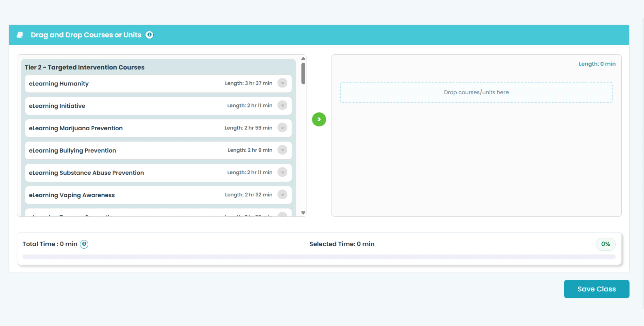The width and height of the screenshot is (644, 326).
Task: Click the 'Length: 3 hr 37 min' label
Action: coord(248,83)
